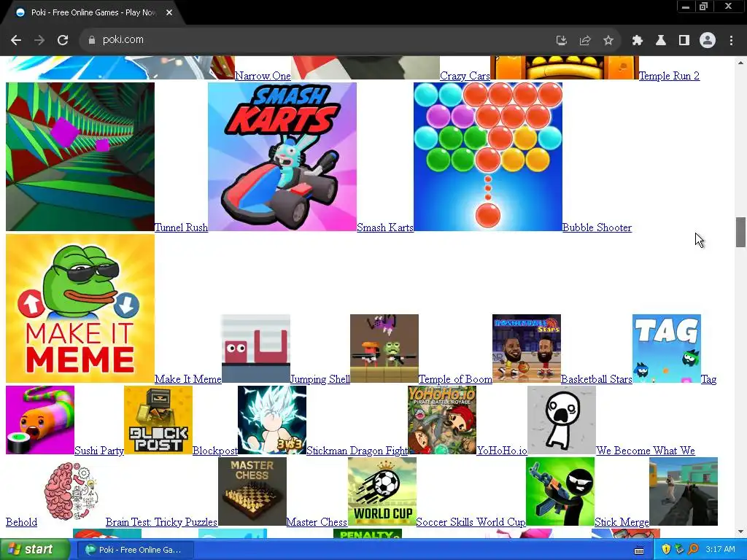The image size is (747, 560).
Task: Open the Chrome profile avatar
Action: click(708, 41)
